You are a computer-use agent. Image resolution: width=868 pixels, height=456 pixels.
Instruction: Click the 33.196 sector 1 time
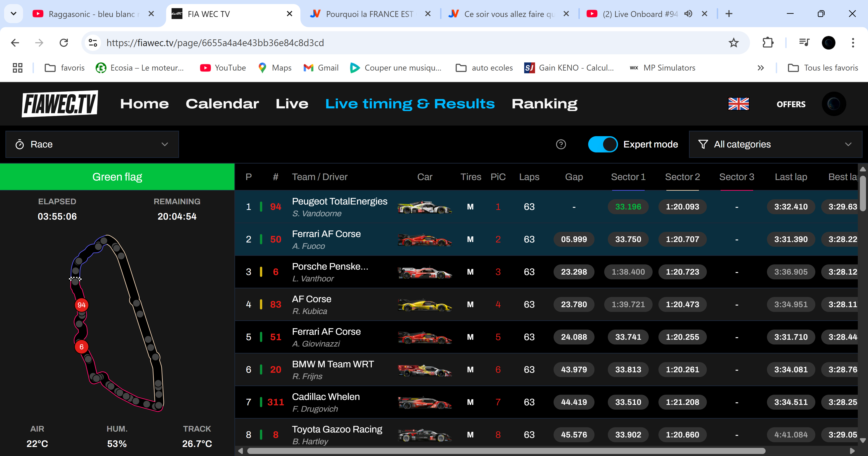pyautogui.click(x=628, y=207)
